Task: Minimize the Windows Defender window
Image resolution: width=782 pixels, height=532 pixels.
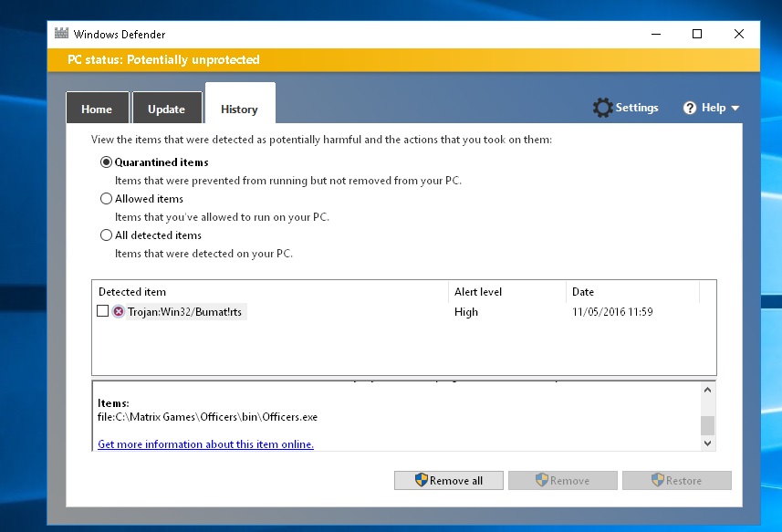Action: pyautogui.click(x=656, y=34)
